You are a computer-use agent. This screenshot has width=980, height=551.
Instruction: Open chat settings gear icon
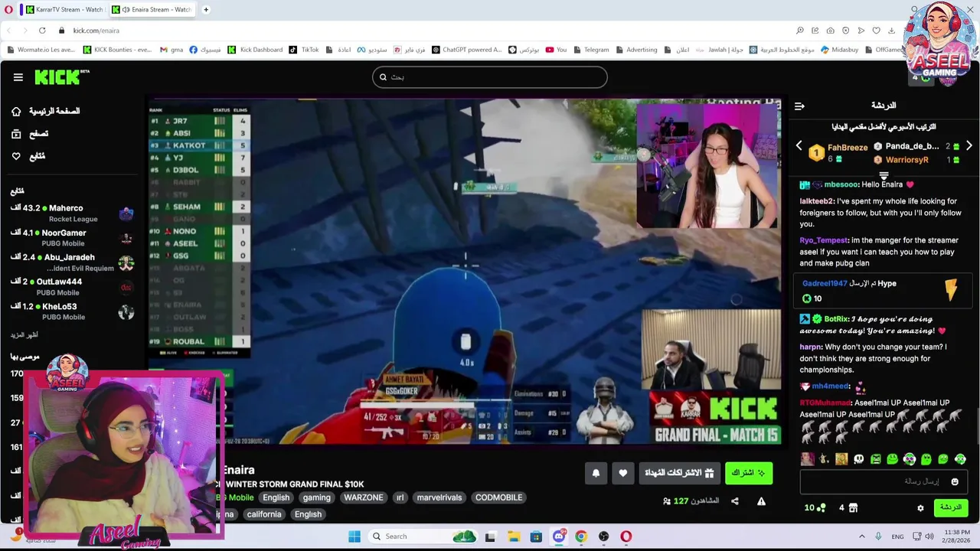[x=920, y=507]
